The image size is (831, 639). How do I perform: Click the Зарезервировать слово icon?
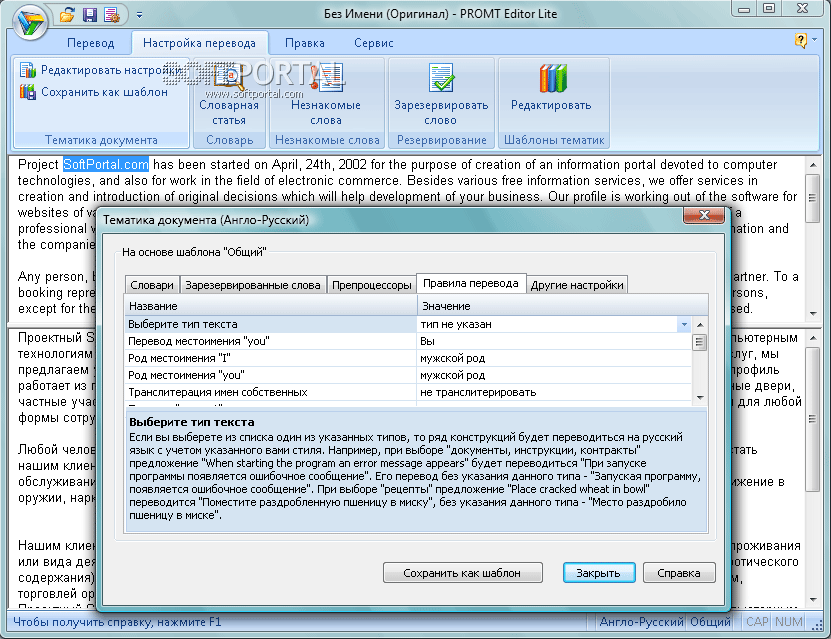[441, 94]
